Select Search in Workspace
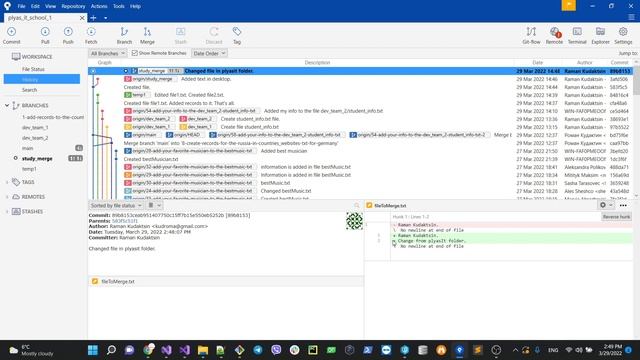640x360 pixels. point(29,90)
